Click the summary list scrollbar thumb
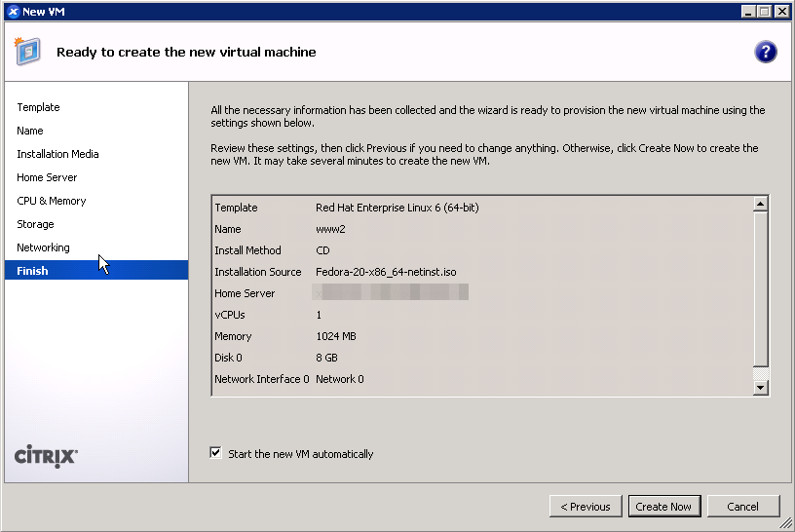The image size is (795, 532). coord(760,289)
